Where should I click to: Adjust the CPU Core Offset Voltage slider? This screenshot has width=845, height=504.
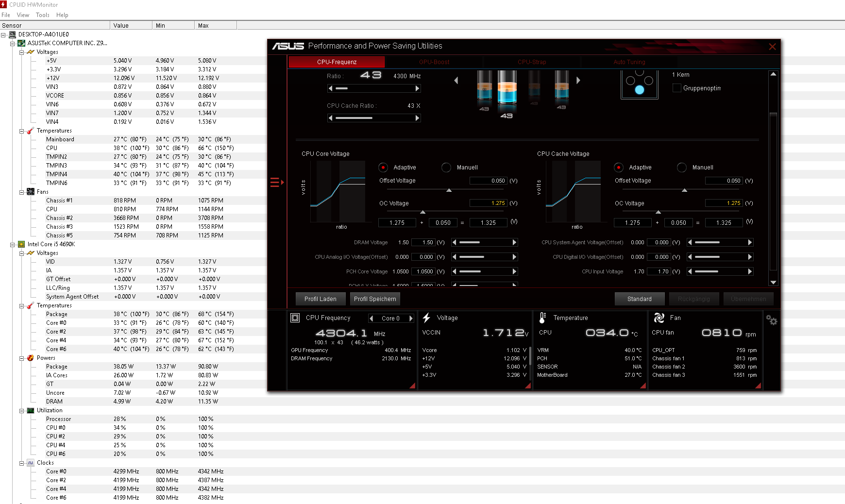coord(449,190)
